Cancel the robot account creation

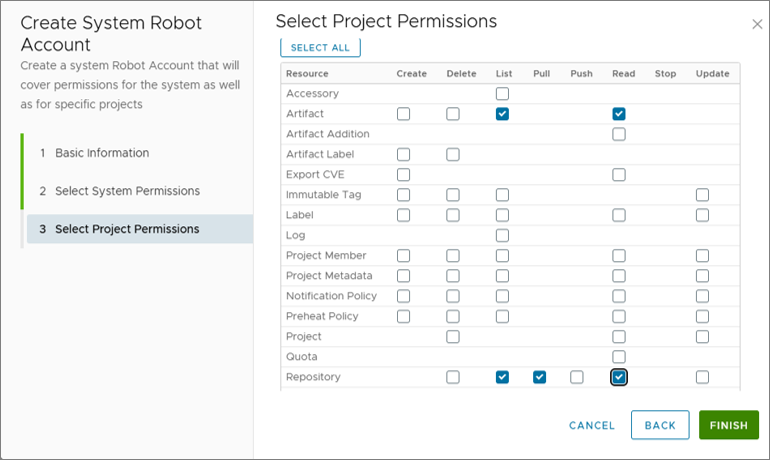click(592, 425)
